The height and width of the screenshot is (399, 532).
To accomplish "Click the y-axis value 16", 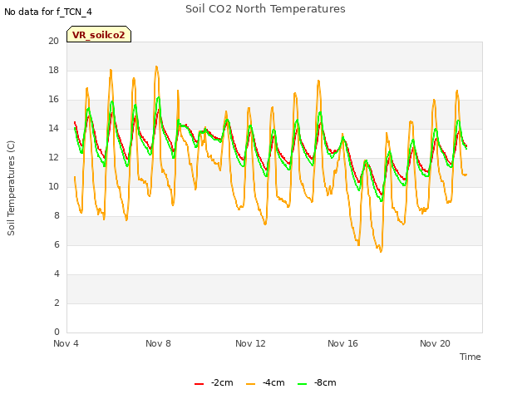I will 53,100.
